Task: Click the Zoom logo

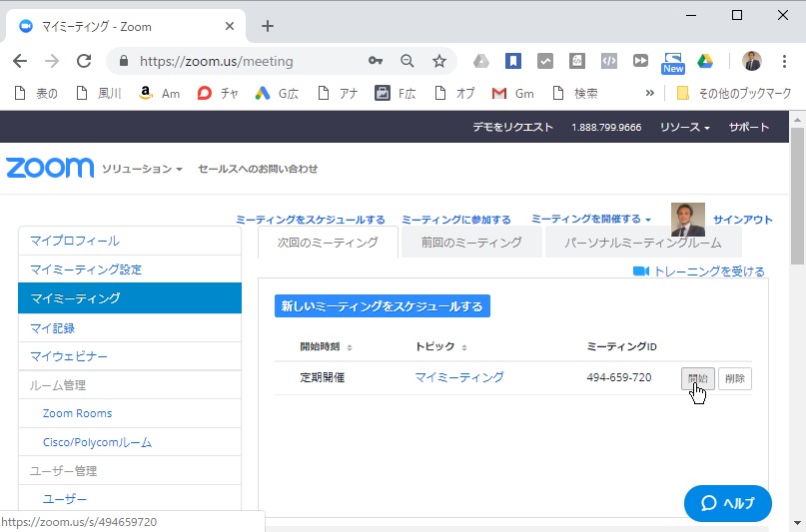Action: pyautogui.click(x=50, y=168)
